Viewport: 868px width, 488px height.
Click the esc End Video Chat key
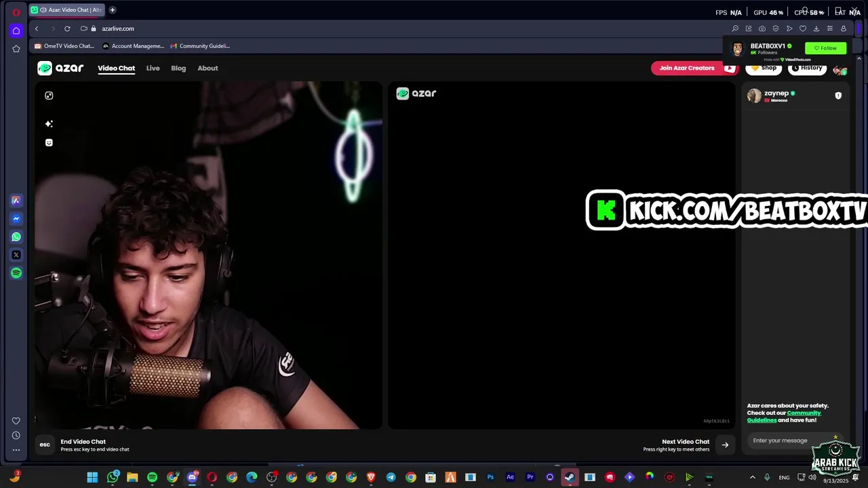45,445
